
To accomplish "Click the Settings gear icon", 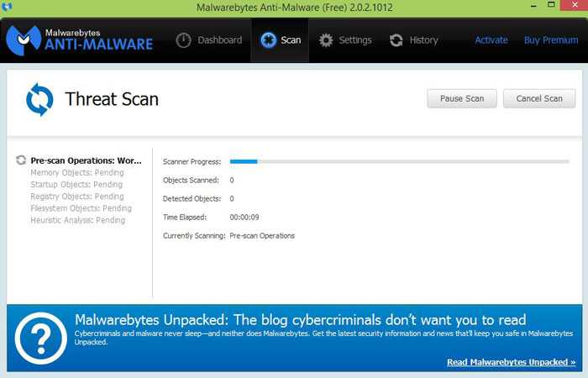I will click(326, 40).
